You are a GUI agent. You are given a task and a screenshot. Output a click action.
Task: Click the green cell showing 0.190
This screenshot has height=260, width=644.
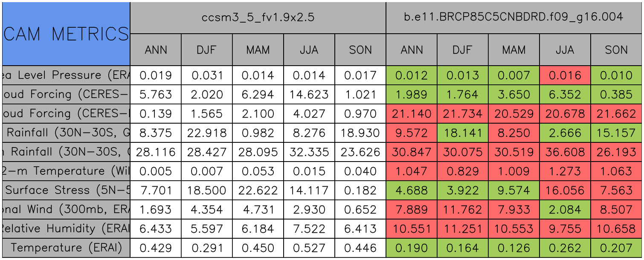click(x=412, y=248)
